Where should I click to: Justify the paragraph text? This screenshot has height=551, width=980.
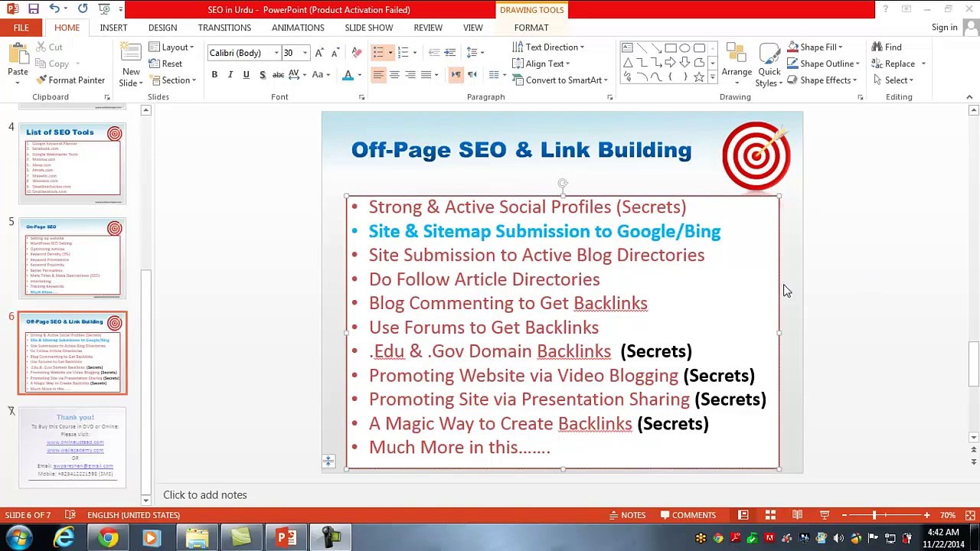[x=426, y=74]
